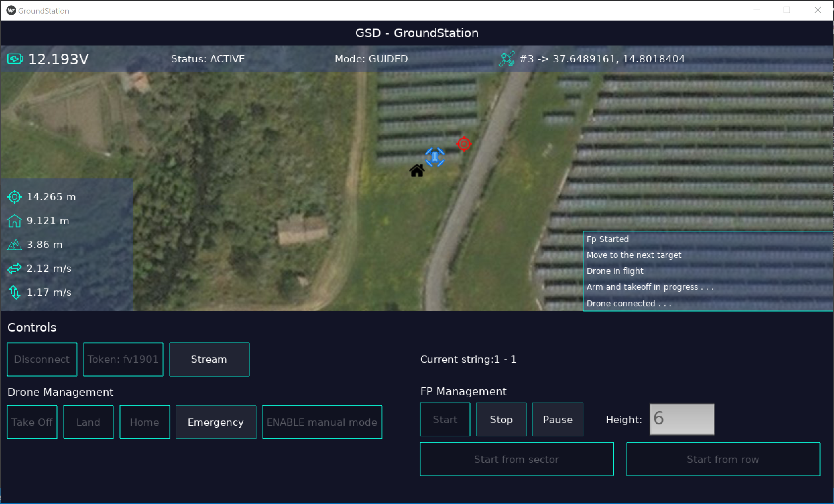Click the altitude mountain icon
The height and width of the screenshot is (504, 834).
tap(15, 244)
